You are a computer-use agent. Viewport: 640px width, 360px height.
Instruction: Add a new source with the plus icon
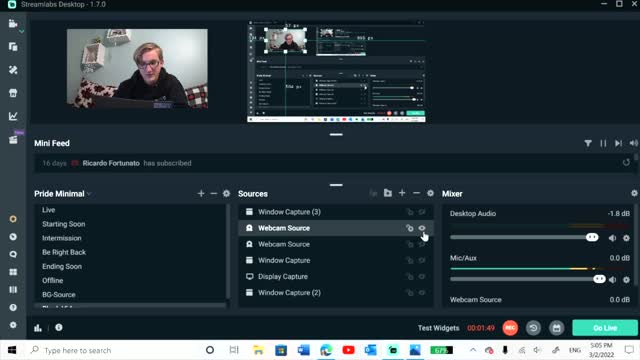(402, 193)
